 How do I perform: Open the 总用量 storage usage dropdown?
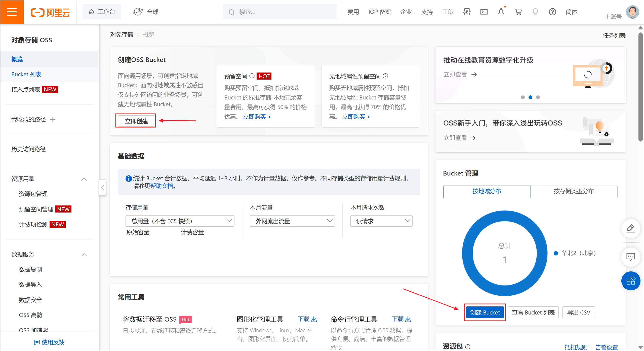[x=180, y=221]
